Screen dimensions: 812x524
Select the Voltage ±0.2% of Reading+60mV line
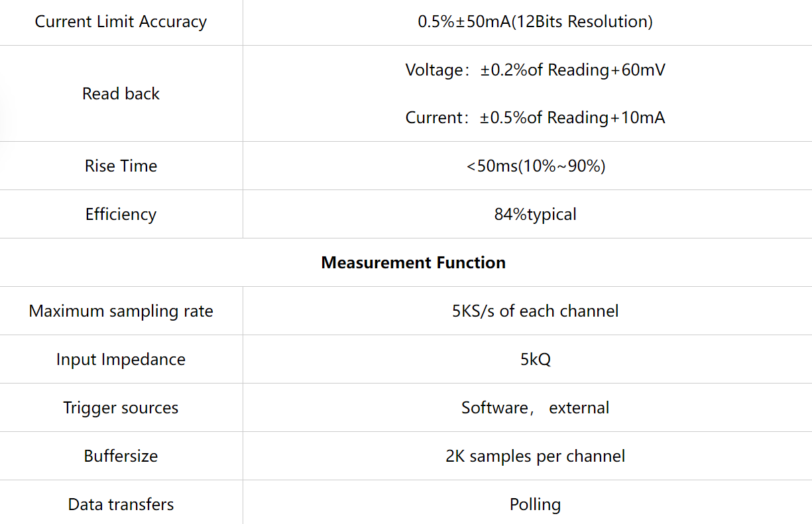click(535, 70)
